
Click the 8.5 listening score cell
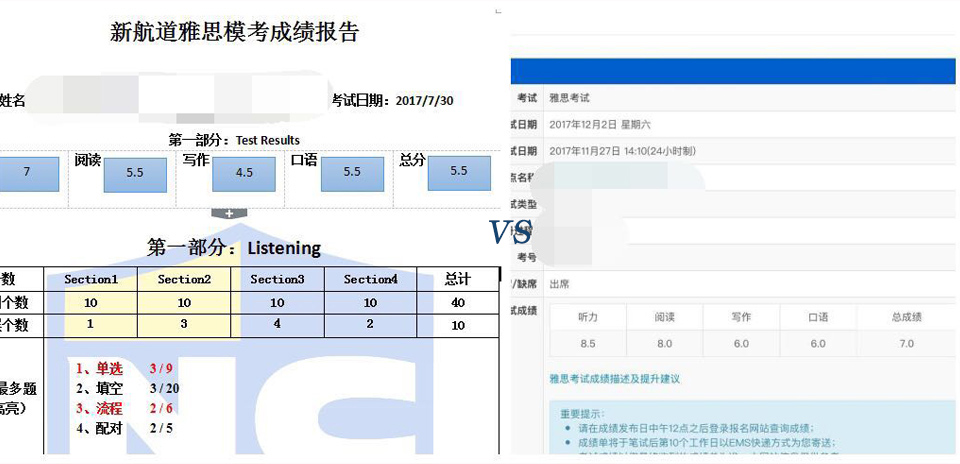tap(588, 343)
